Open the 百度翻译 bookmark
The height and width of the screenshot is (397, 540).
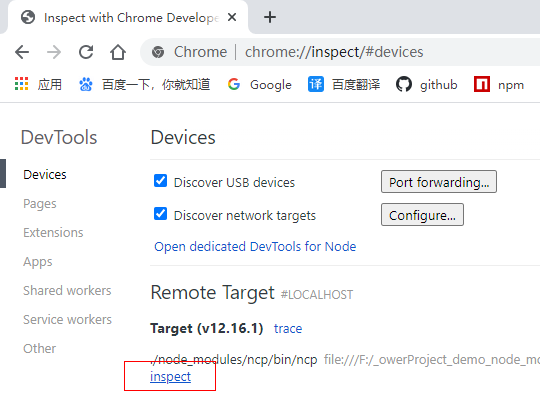pyautogui.click(x=344, y=84)
